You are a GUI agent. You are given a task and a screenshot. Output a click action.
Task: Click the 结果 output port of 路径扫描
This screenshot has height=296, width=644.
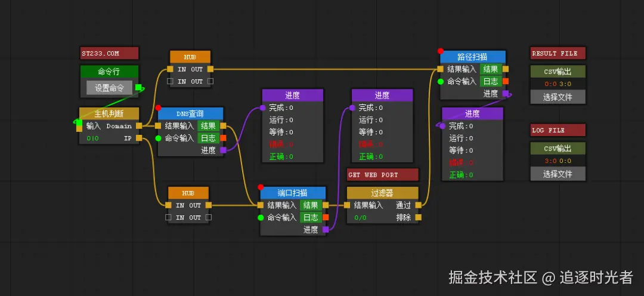(x=506, y=69)
